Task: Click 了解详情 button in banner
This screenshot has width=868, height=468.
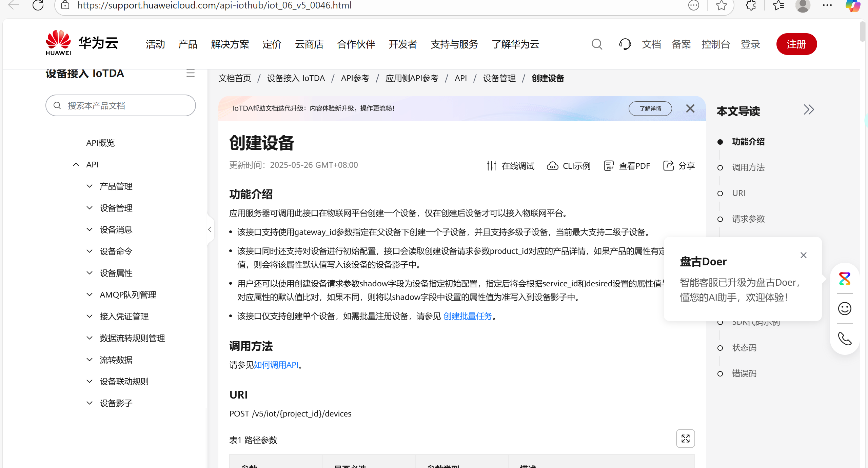Action: pos(650,108)
